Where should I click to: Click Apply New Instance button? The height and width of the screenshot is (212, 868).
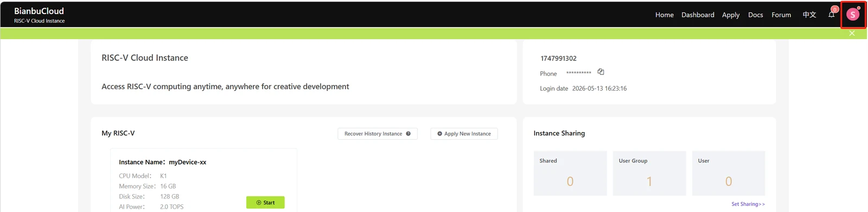pyautogui.click(x=464, y=134)
